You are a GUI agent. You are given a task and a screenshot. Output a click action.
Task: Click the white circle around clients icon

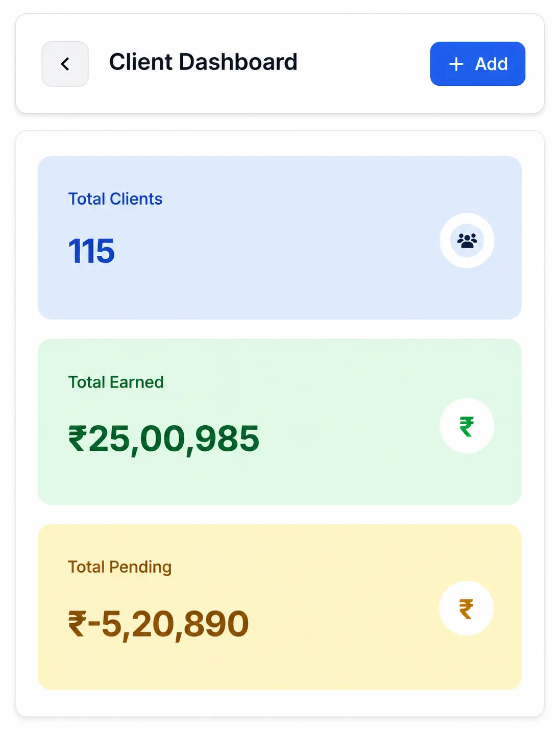(467, 240)
